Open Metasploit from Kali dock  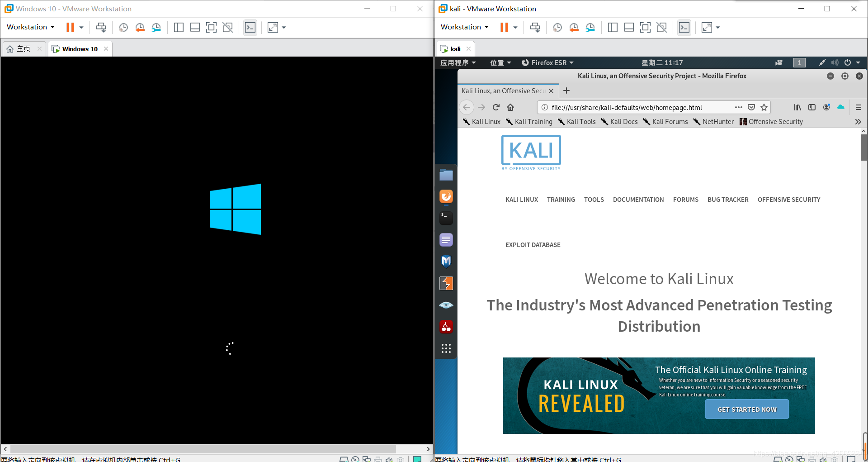pos(446,262)
